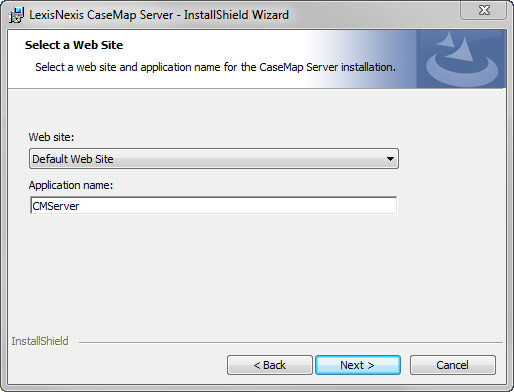Click the Application name input field

[x=214, y=206]
